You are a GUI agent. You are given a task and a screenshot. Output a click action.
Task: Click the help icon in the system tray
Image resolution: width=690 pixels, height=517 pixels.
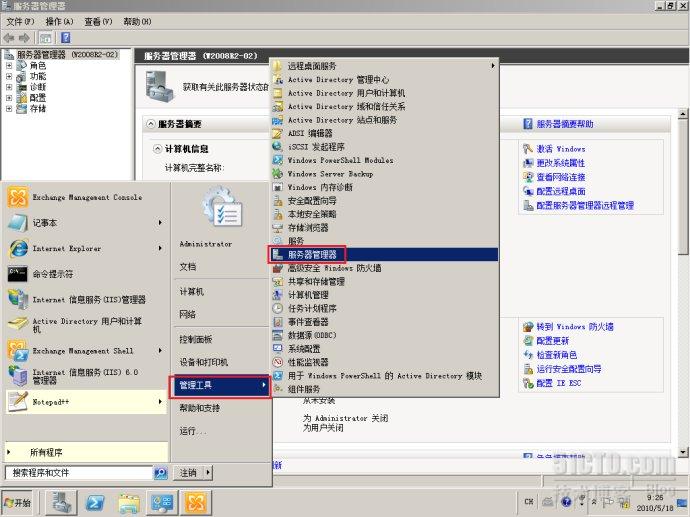point(566,502)
